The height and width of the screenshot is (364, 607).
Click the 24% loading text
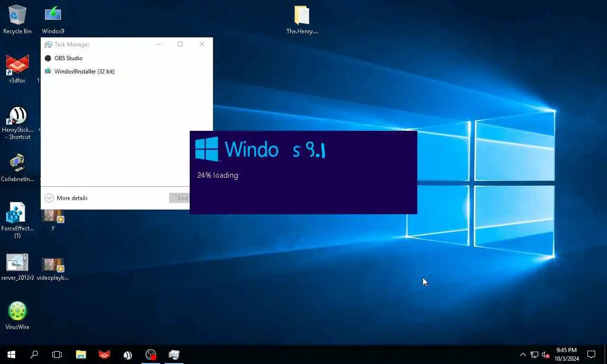(x=218, y=175)
